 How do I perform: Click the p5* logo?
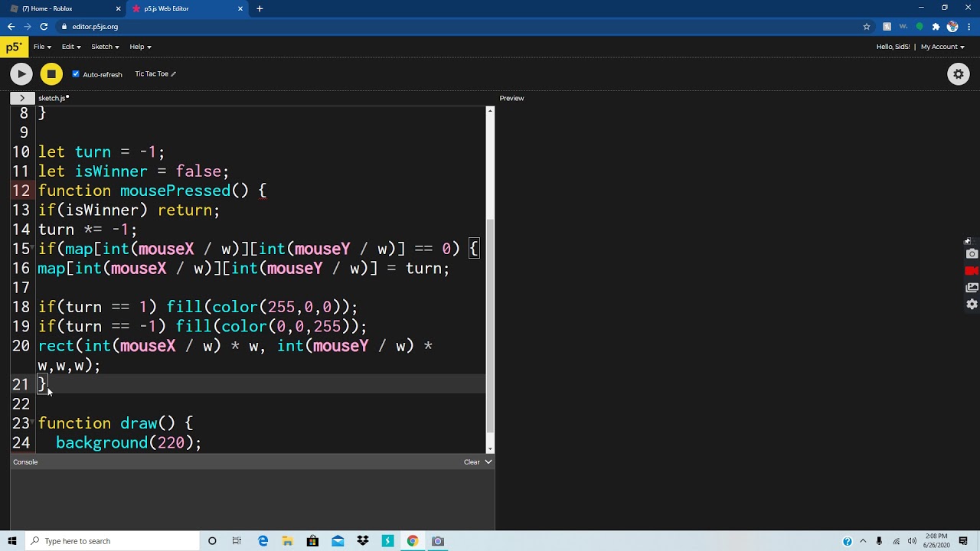coord(13,47)
